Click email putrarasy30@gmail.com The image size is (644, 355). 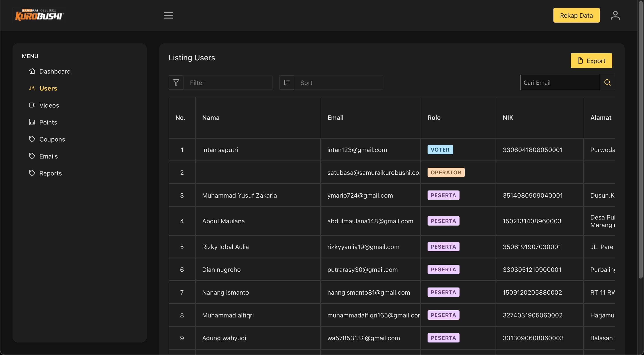[362, 270]
